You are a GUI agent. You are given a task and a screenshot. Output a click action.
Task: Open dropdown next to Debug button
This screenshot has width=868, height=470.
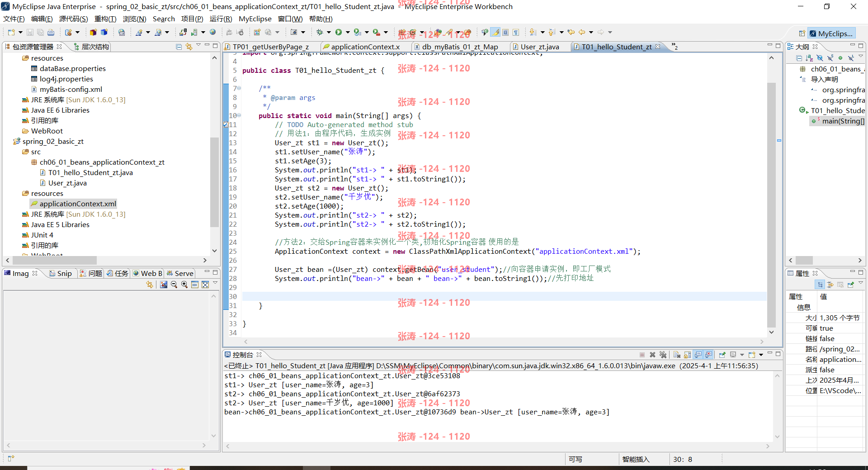pos(329,32)
